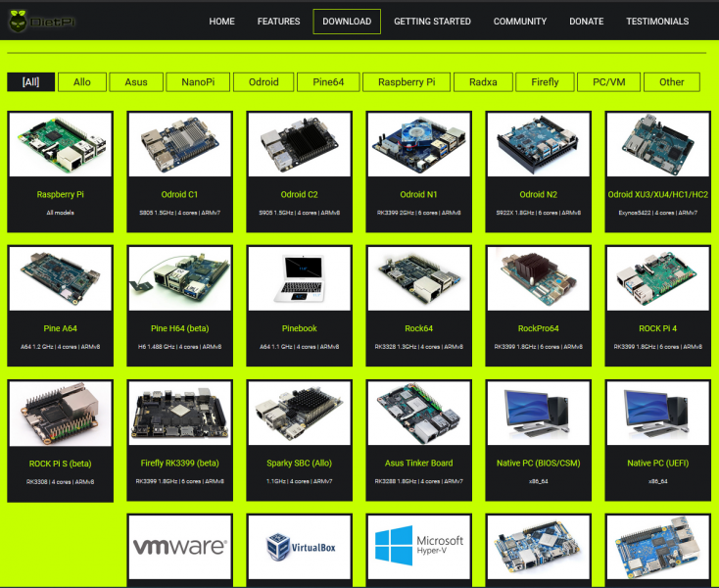Filter devices by Firefly
Viewport: 719px width, 588px height.
pos(545,82)
